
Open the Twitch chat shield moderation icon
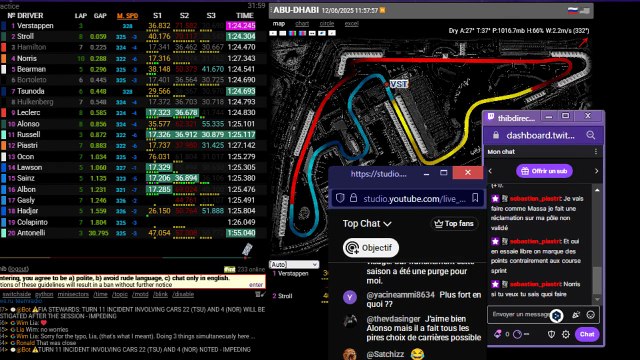click(551, 334)
